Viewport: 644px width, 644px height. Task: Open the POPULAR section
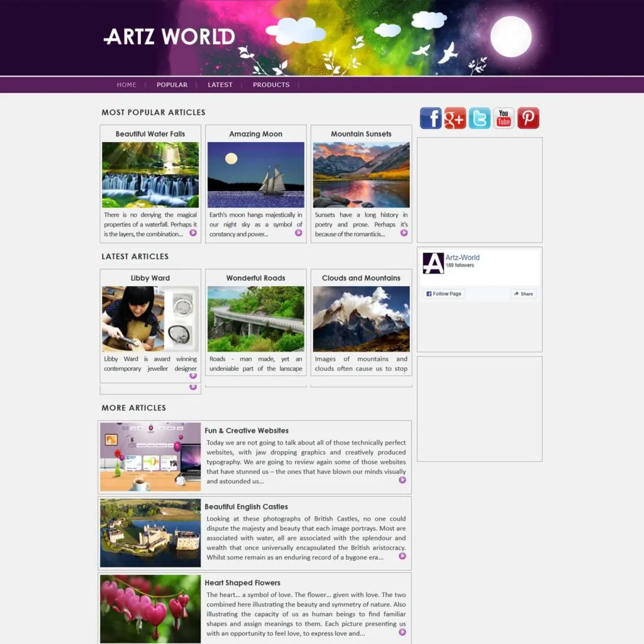pos(172,84)
